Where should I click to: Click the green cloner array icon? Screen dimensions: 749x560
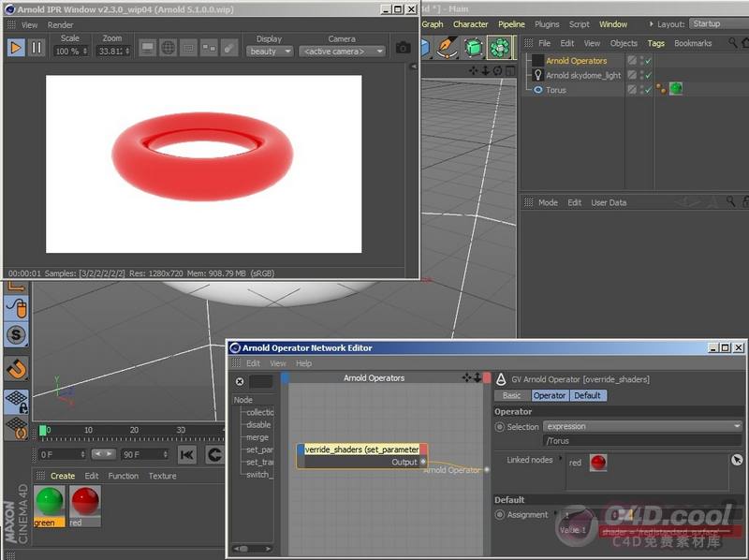click(x=500, y=47)
